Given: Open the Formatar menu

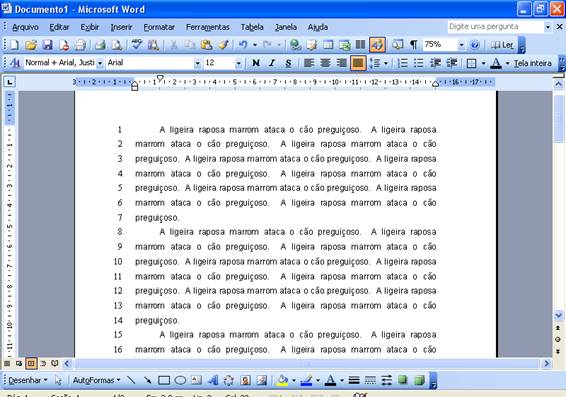Looking at the screenshot, I should (159, 27).
